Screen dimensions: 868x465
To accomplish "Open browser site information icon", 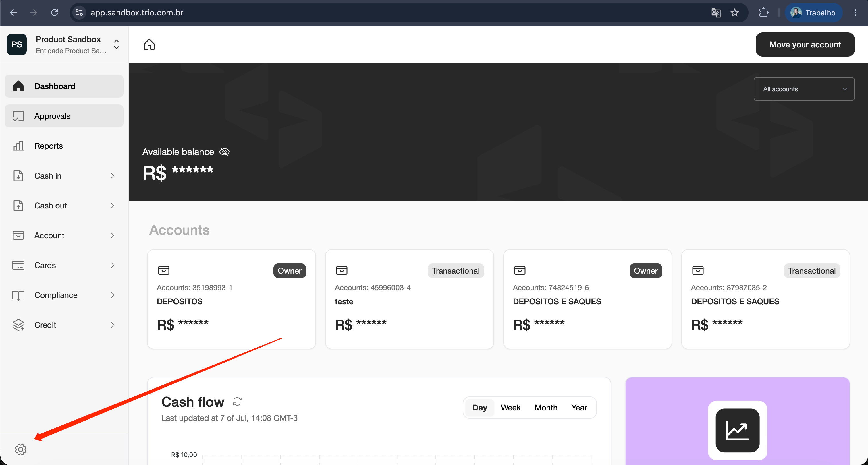I will tap(79, 13).
